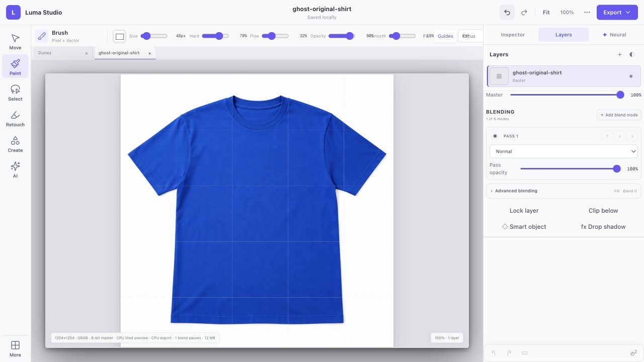Toggle the Guides button
Viewport: 644px width, 362px height.
(x=445, y=36)
